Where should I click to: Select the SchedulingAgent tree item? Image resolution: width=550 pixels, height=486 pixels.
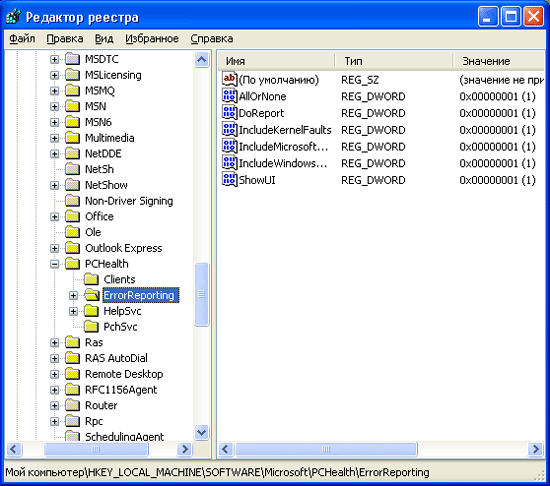pos(124,436)
